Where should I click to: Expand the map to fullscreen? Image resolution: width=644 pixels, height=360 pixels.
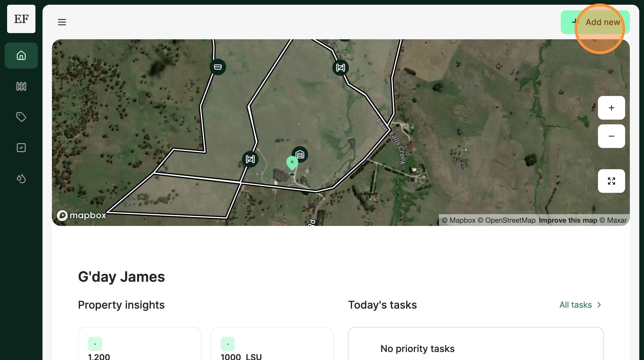pyautogui.click(x=611, y=181)
